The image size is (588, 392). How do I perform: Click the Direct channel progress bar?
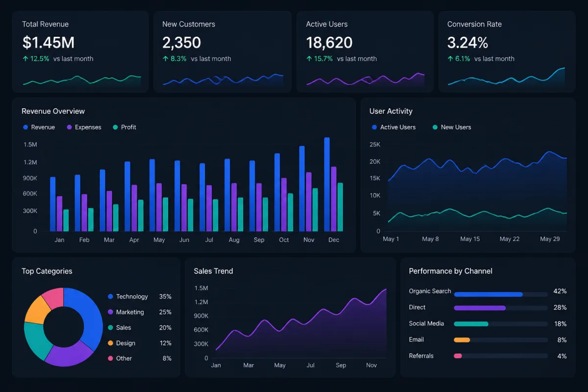coord(501,308)
